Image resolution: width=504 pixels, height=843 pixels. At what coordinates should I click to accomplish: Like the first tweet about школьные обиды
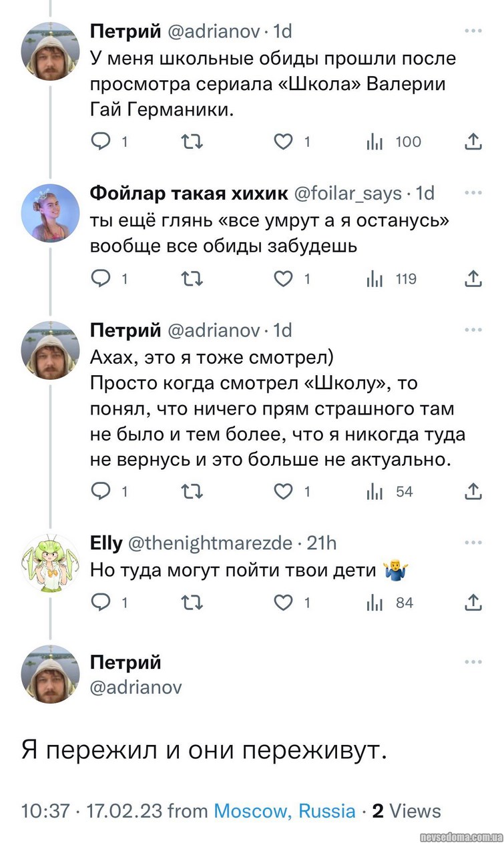tap(284, 141)
